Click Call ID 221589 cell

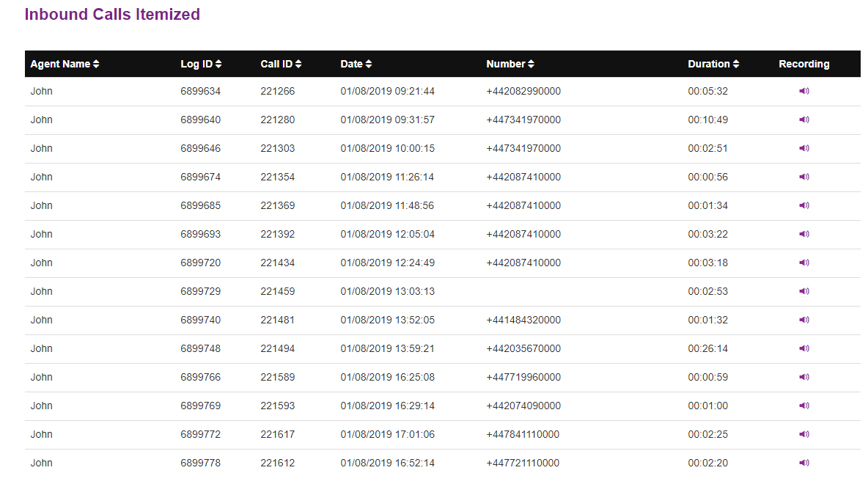(x=277, y=377)
